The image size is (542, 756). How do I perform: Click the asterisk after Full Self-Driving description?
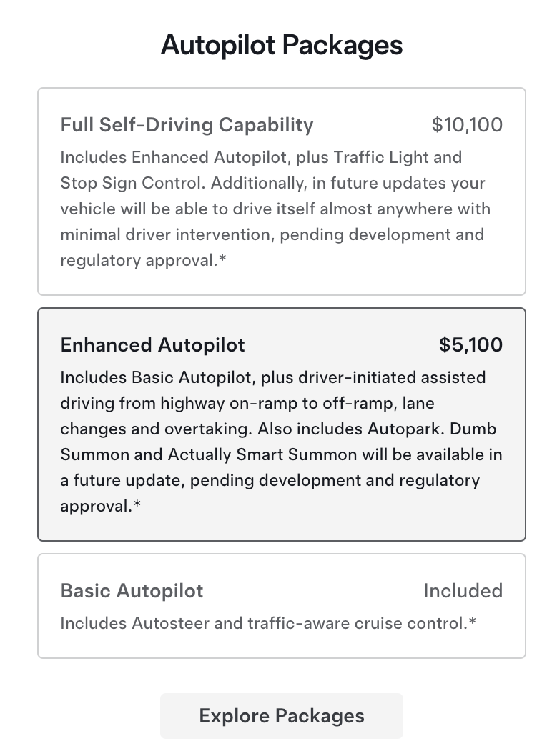222,260
